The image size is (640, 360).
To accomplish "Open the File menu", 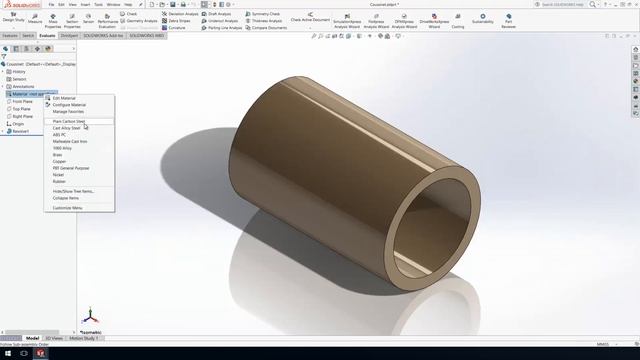I will point(51,4).
